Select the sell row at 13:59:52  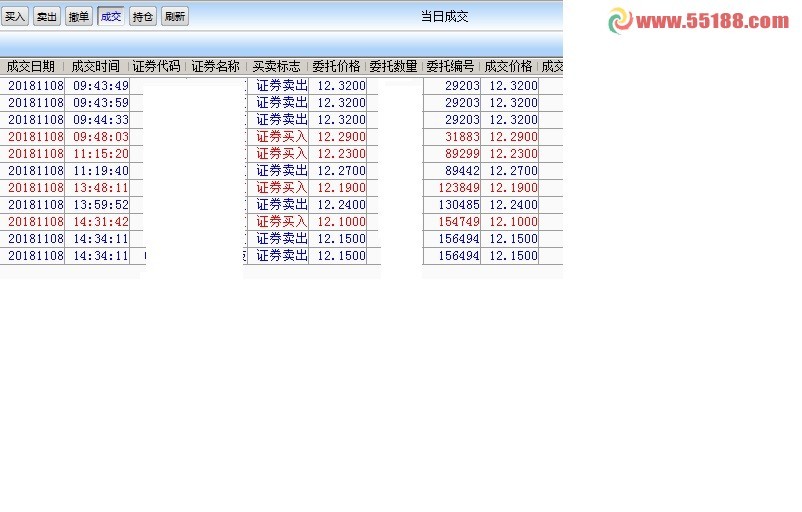100,205
